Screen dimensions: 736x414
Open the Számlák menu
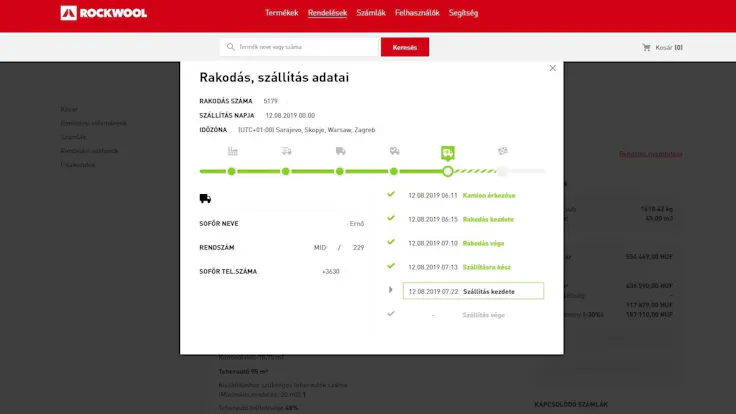point(371,13)
